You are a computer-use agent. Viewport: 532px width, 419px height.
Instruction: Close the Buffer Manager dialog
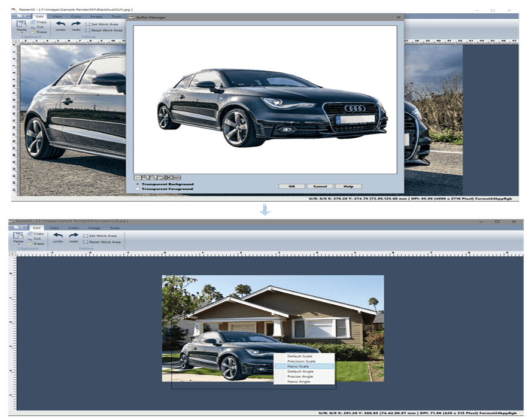pos(399,17)
